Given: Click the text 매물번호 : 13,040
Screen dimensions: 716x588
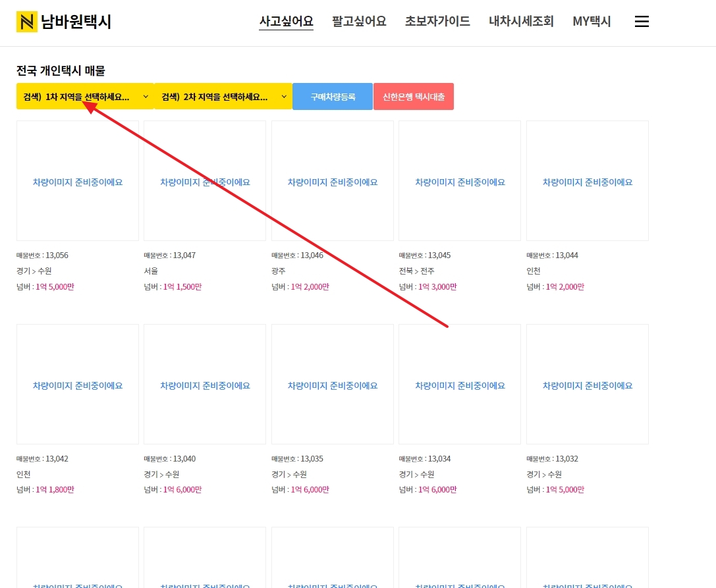Looking at the screenshot, I should pos(170,458).
